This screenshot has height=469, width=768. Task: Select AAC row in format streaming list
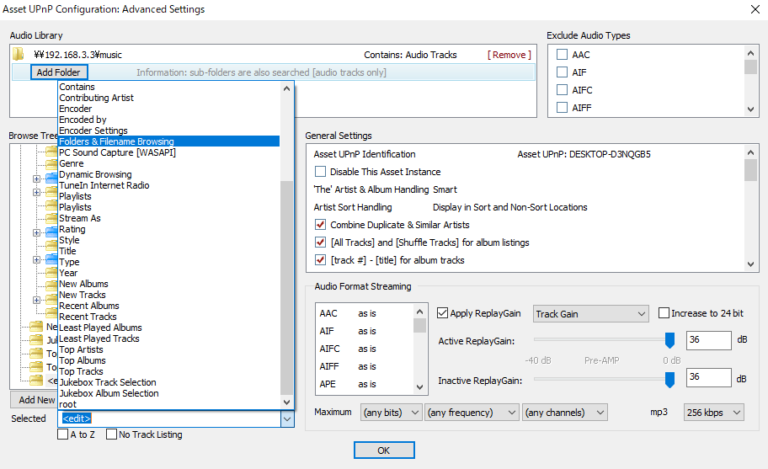(365, 313)
